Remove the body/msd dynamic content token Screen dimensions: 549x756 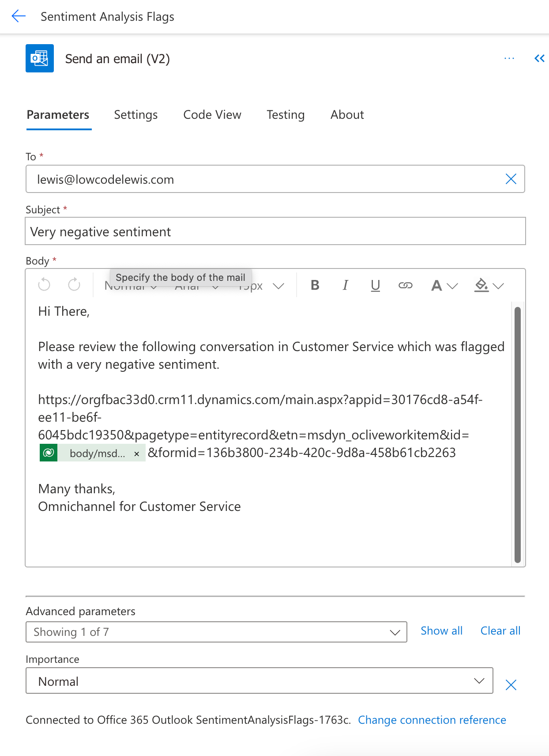pyautogui.click(x=137, y=454)
